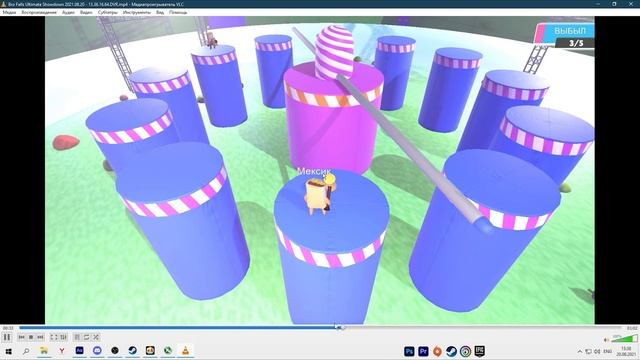The width and height of the screenshot is (640, 360).
Task: Expand the hidden system tray icons
Action: (x=580, y=351)
